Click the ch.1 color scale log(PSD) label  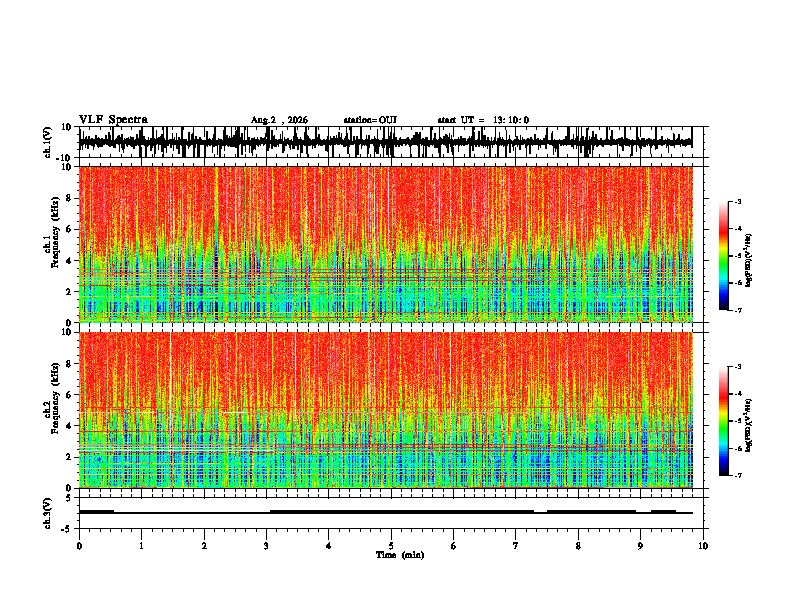(x=749, y=260)
